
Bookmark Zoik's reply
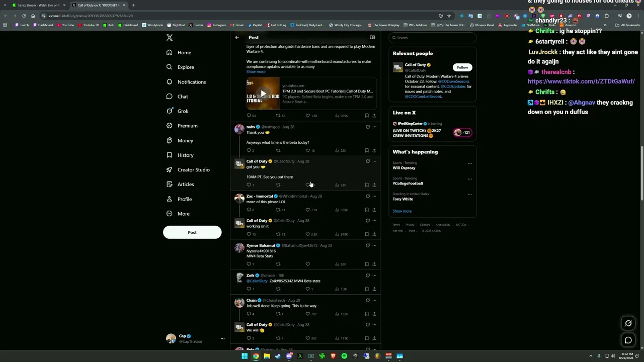pyautogui.click(x=367, y=289)
